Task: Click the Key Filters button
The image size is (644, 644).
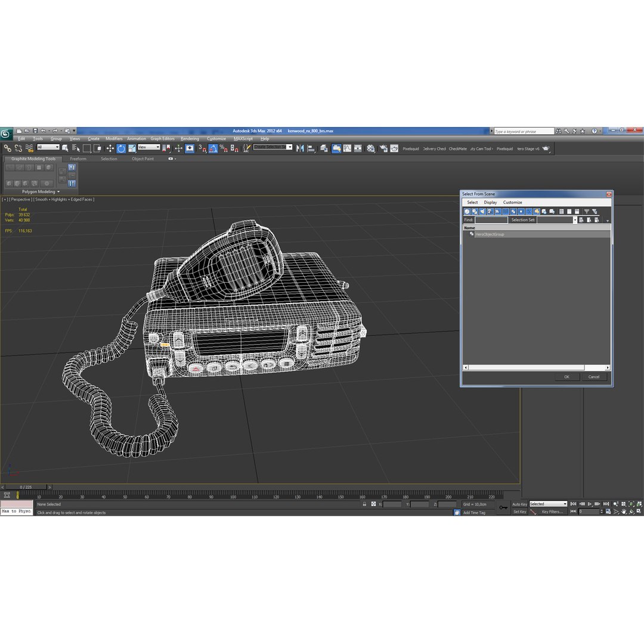Action: click(552, 512)
